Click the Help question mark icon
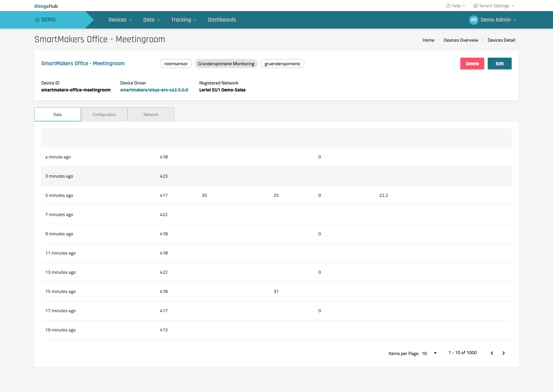553x392 pixels. pyautogui.click(x=448, y=6)
